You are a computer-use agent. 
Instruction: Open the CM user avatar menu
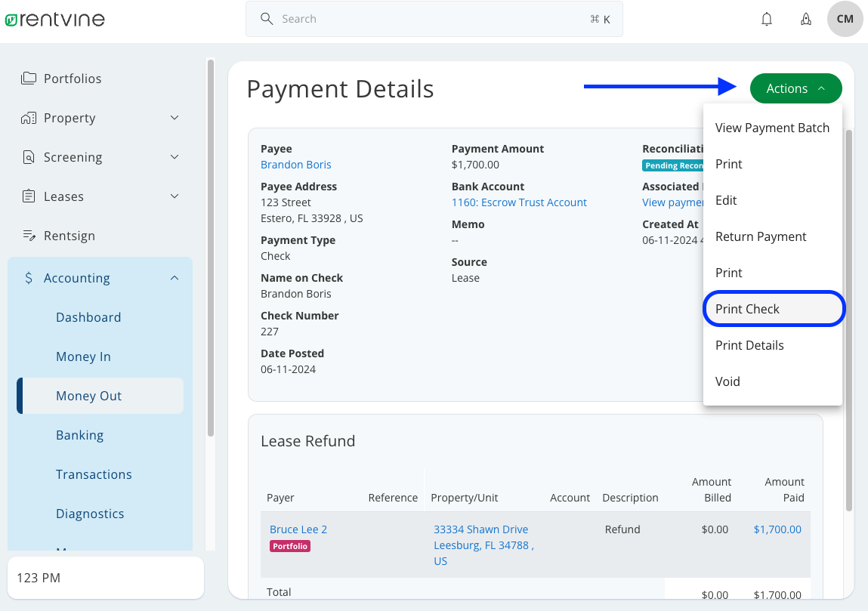click(845, 19)
